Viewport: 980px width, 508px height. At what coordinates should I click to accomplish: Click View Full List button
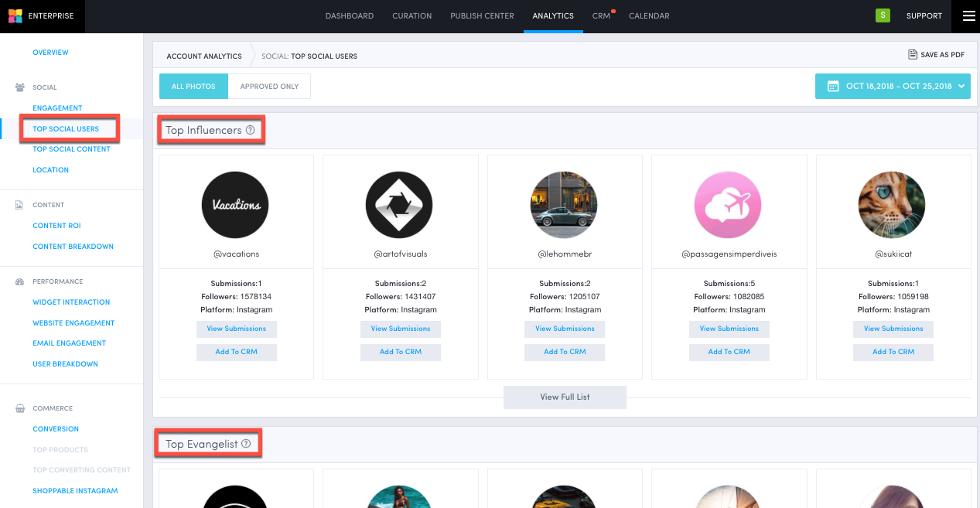[x=565, y=397]
